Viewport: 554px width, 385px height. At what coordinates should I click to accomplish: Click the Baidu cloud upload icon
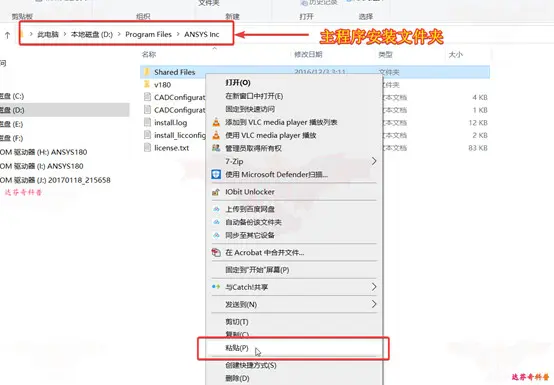[x=216, y=209]
